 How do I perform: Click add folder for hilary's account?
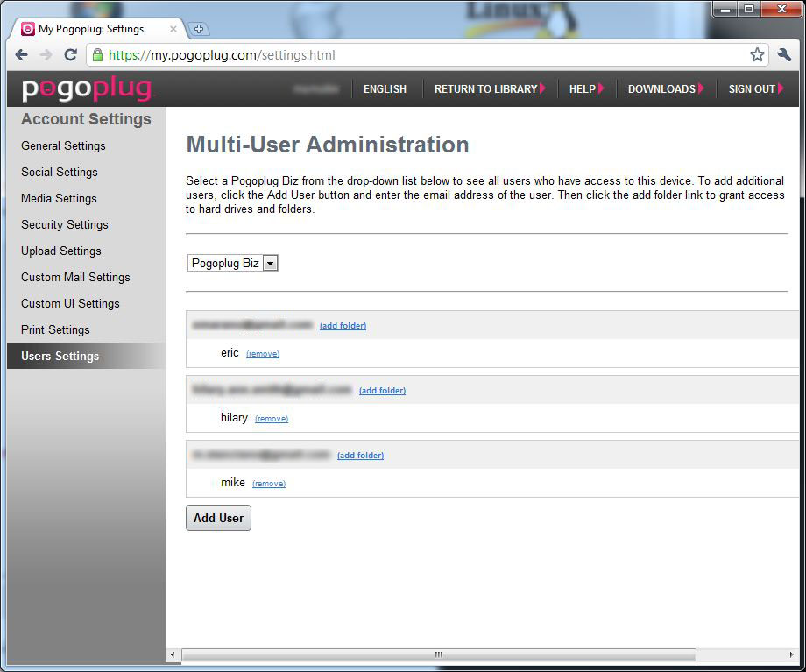[383, 390]
